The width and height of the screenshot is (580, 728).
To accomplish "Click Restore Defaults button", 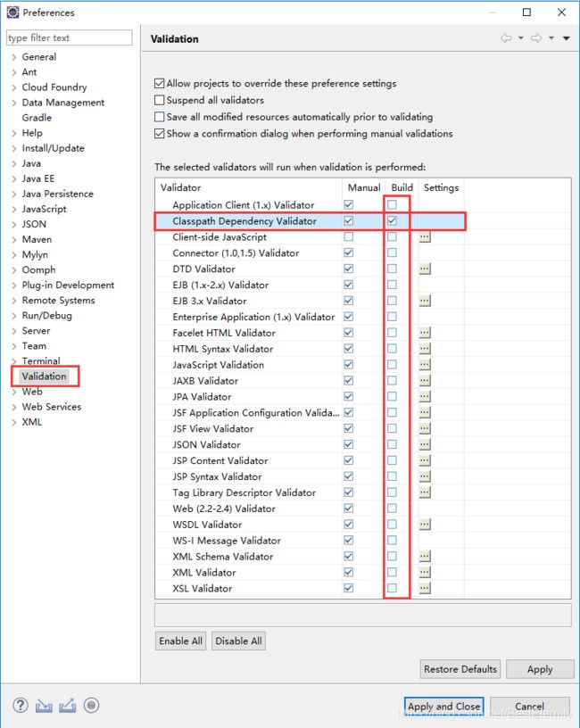I will 460,669.
